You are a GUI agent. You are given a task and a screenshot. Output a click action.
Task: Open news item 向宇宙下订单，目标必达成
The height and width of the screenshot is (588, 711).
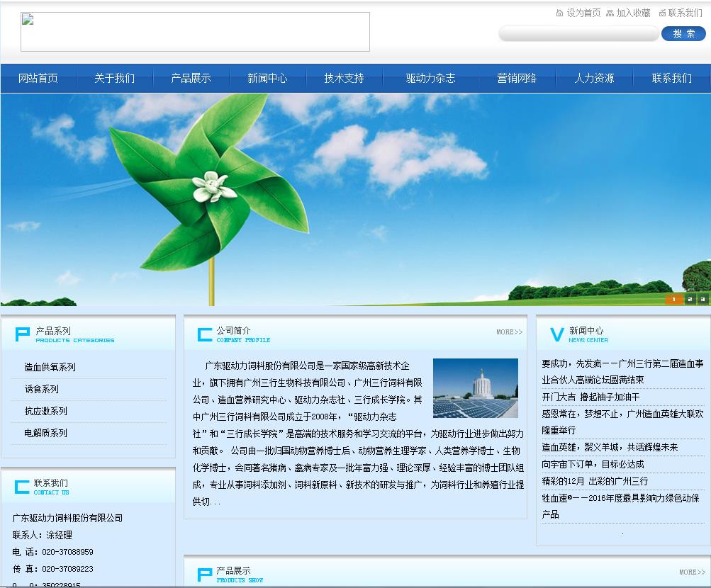tap(593, 464)
